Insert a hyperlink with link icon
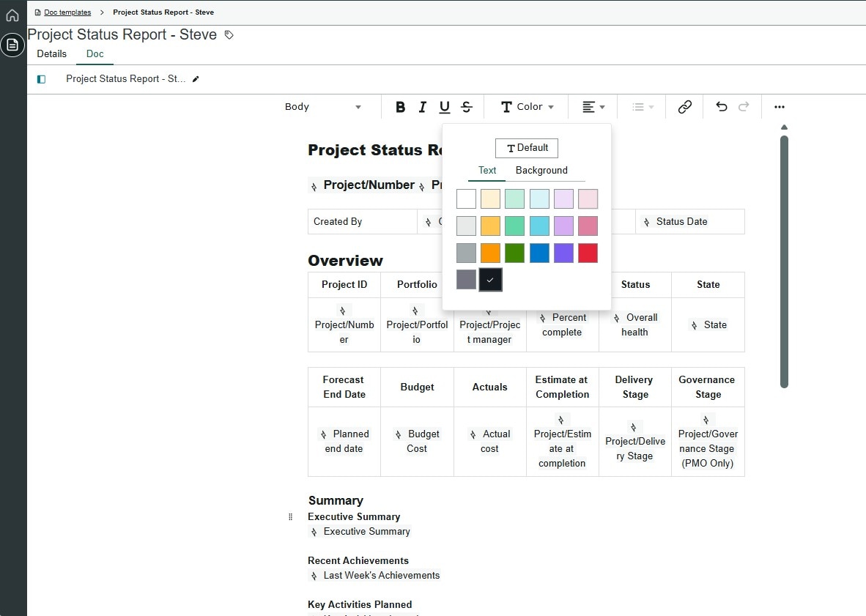 pos(684,107)
